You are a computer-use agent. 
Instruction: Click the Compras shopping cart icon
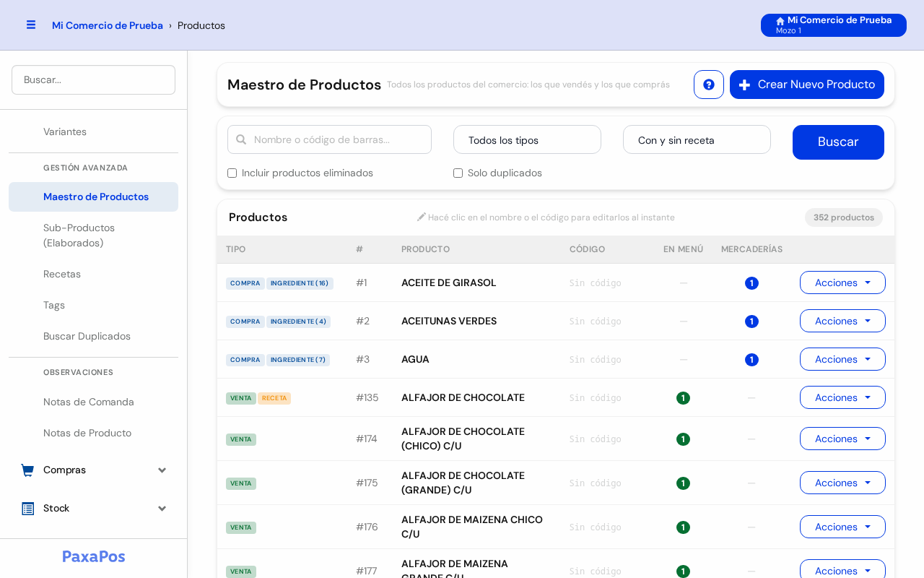27,470
